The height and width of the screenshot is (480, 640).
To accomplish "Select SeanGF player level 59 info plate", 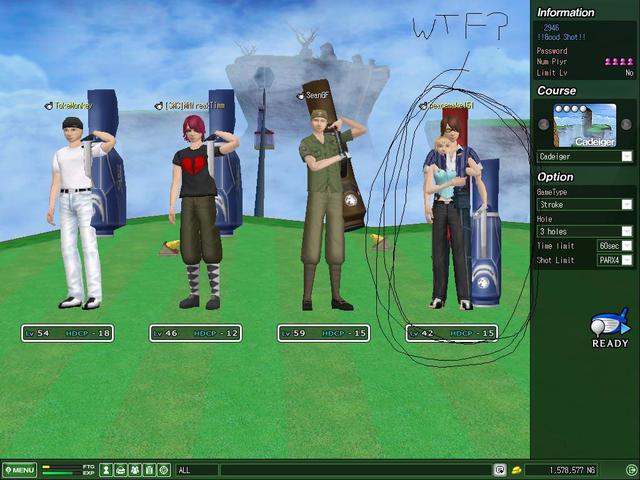I will (x=316, y=333).
